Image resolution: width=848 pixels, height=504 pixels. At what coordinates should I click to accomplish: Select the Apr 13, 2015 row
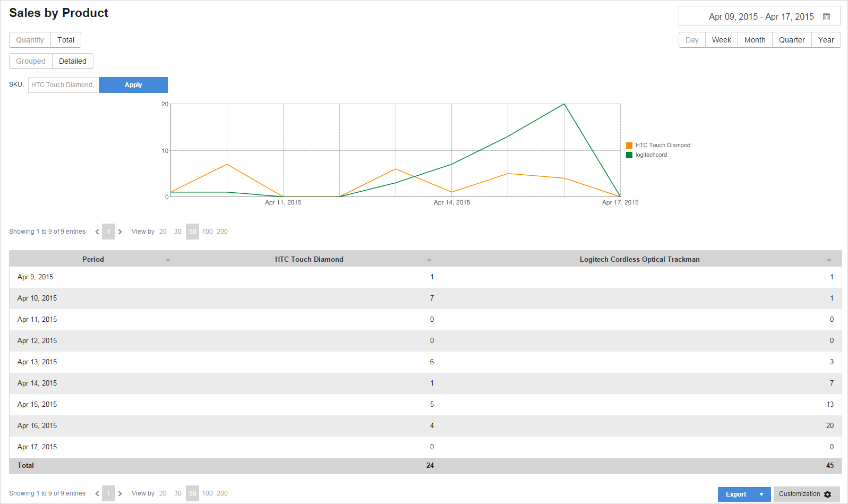click(x=425, y=362)
